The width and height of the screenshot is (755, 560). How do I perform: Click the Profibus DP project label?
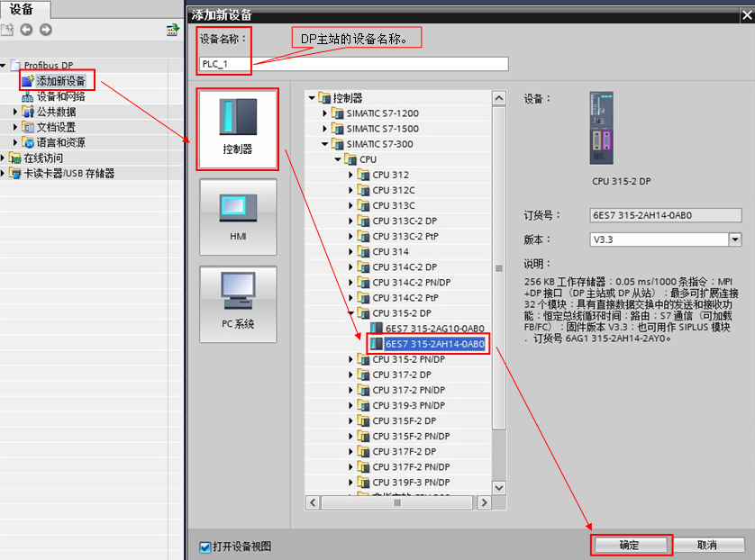[49, 65]
